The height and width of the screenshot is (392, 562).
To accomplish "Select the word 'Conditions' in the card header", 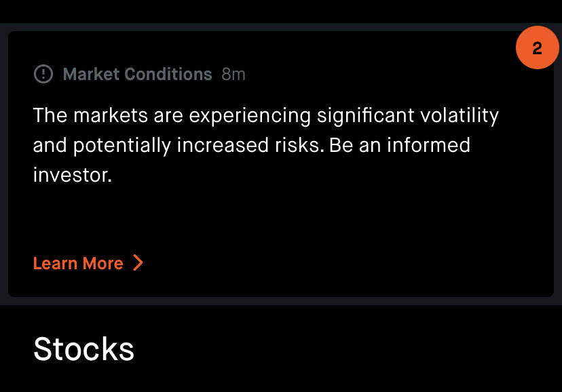I will (168, 74).
